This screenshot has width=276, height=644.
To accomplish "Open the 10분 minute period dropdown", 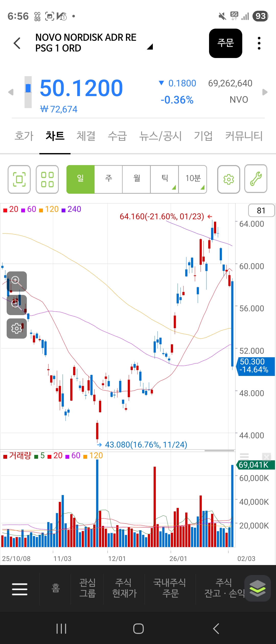I will [193, 179].
